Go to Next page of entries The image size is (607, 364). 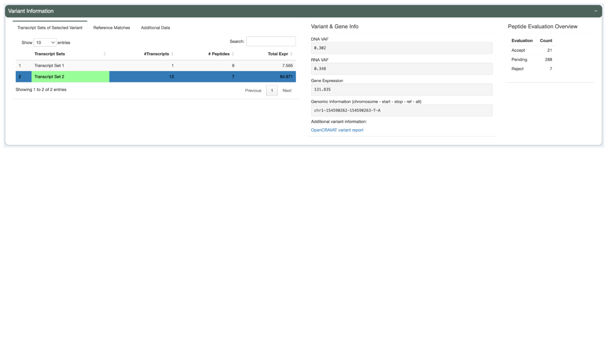(287, 90)
